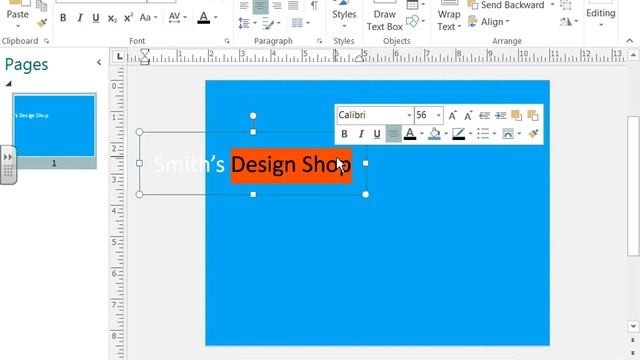This screenshot has height=360, width=640.
Task: Click the Draw Text Box button
Action: [384, 16]
